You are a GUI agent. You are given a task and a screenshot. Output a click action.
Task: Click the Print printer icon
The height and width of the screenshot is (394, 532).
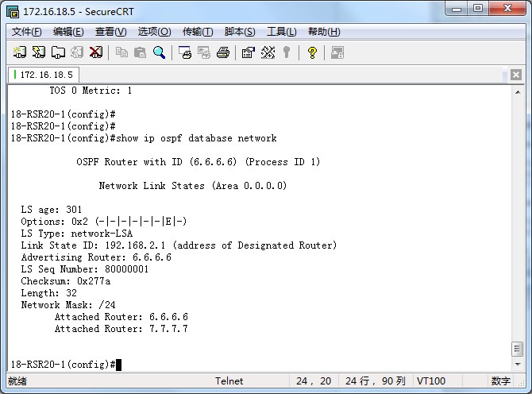(223, 53)
